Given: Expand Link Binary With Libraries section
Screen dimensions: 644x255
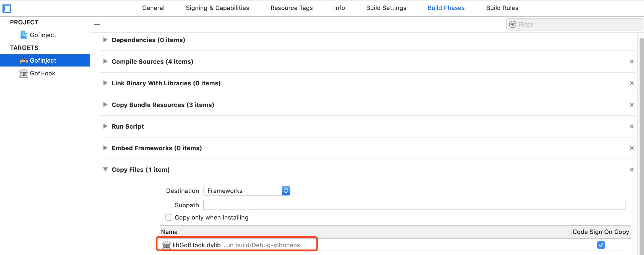Looking at the screenshot, I should (x=105, y=83).
